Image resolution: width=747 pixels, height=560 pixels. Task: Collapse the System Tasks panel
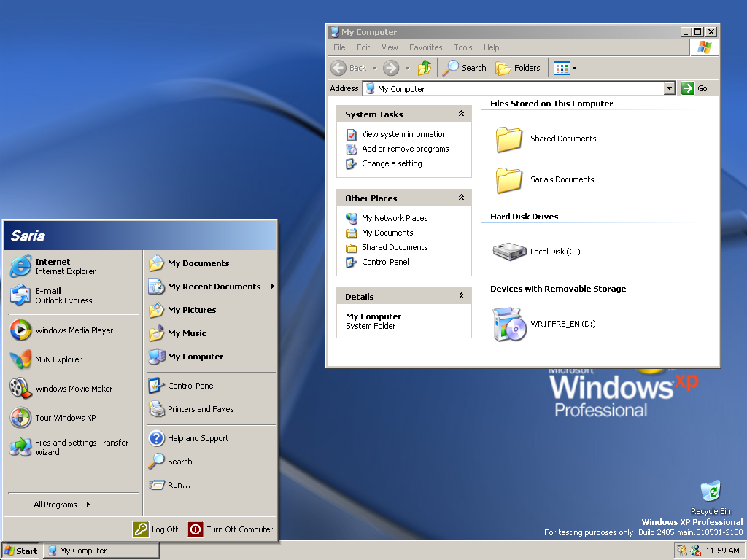click(461, 114)
